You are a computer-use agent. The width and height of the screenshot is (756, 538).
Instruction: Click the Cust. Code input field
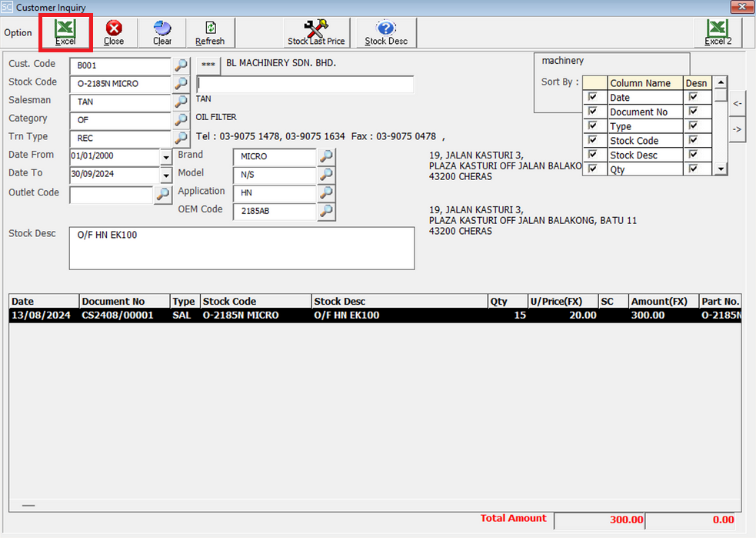pos(121,65)
